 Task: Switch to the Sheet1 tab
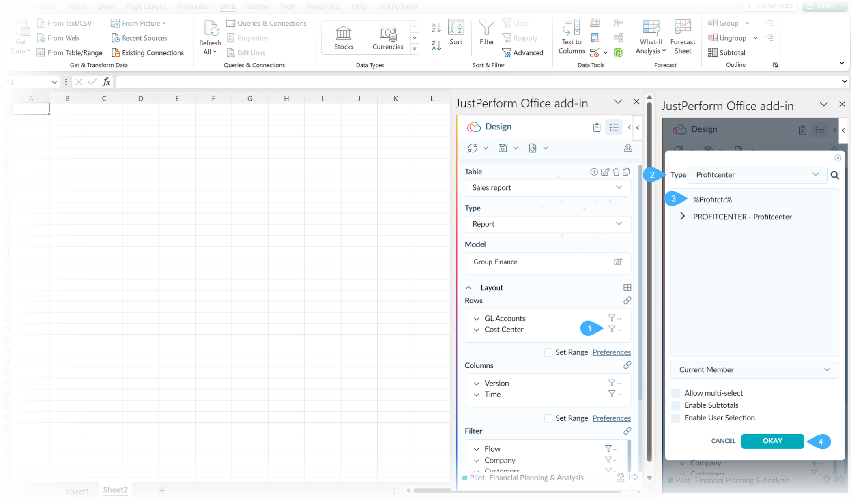pyautogui.click(x=77, y=491)
